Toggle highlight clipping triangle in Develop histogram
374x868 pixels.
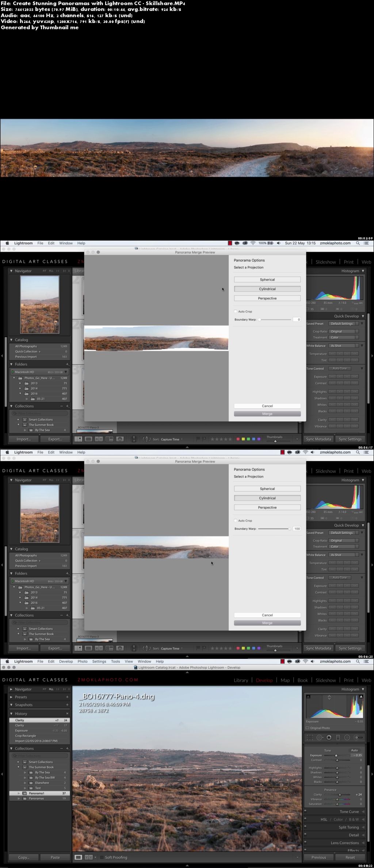[361, 696]
